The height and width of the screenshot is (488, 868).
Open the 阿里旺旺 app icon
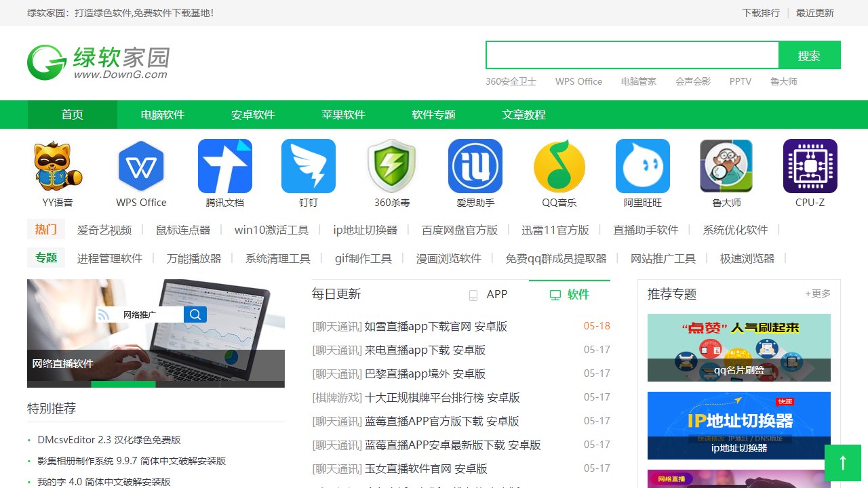(643, 166)
